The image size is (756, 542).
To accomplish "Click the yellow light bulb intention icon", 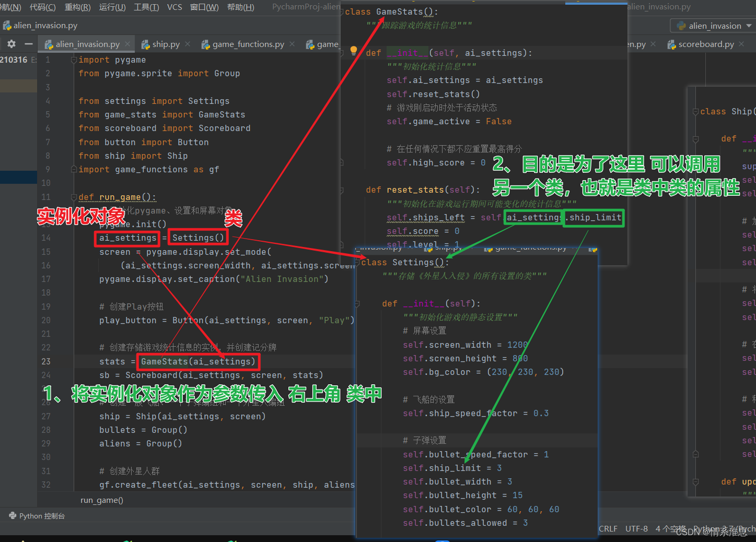I will pyautogui.click(x=354, y=51).
